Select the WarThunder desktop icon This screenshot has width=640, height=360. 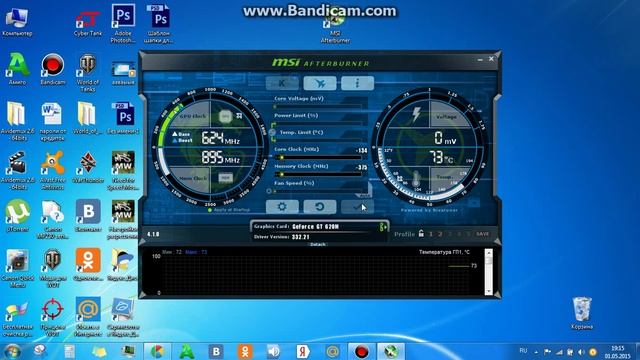pyautogui.click(x=88, y=167)
